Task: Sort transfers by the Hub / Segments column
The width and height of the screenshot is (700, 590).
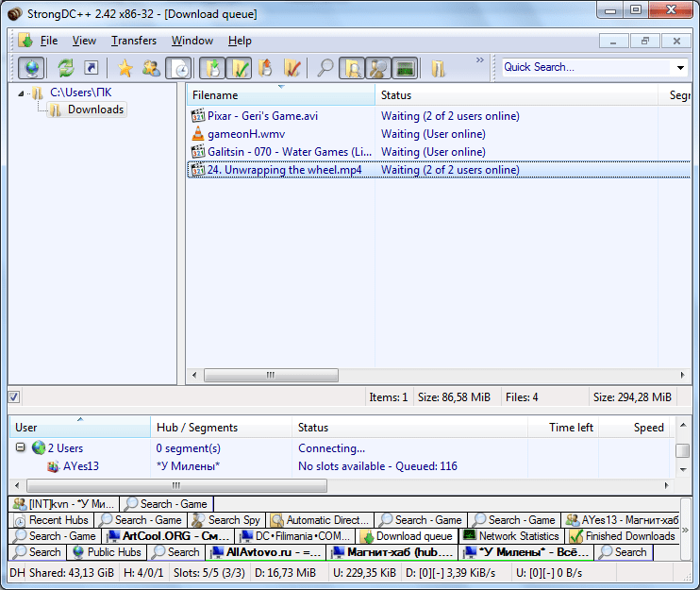Action: coord(221,428)
